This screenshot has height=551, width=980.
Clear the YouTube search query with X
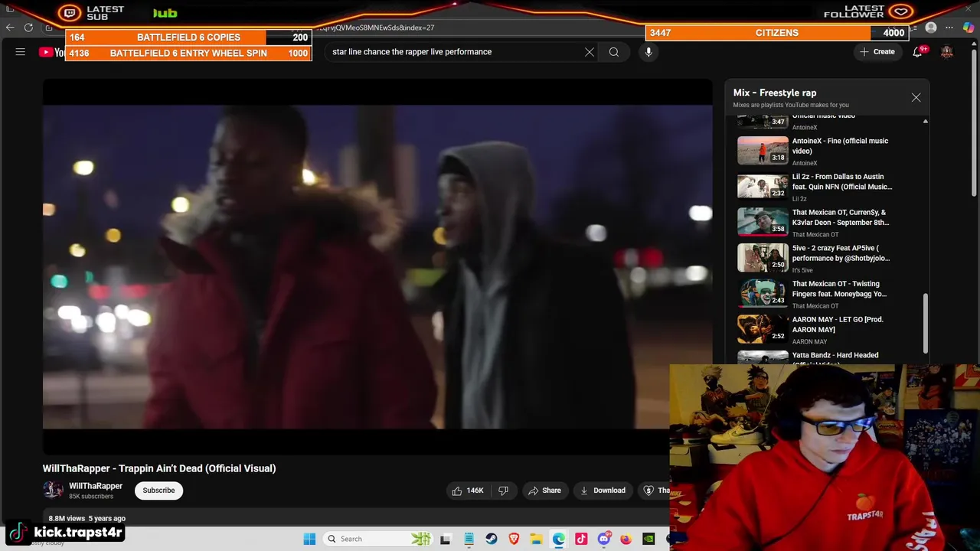(590, 52)
